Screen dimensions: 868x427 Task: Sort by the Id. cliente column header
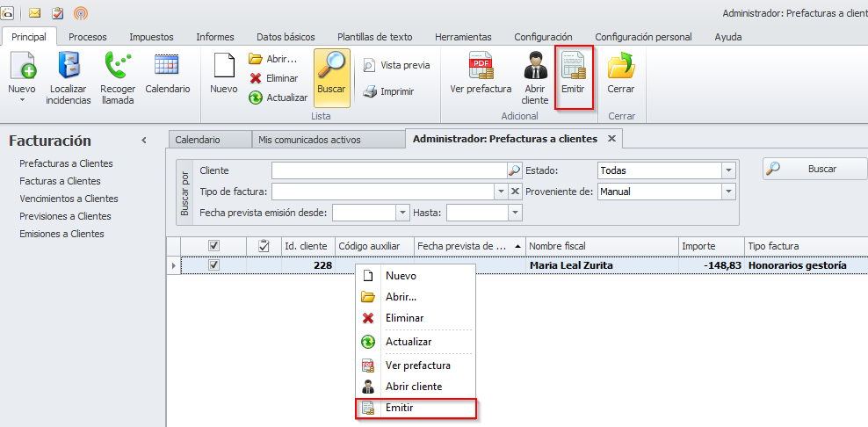[x=308, y=246]
